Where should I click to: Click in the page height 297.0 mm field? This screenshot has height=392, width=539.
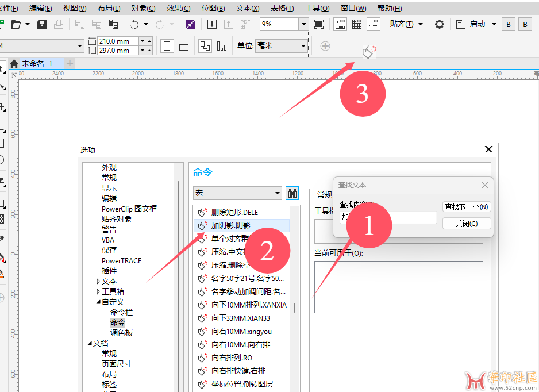point(118,51)
